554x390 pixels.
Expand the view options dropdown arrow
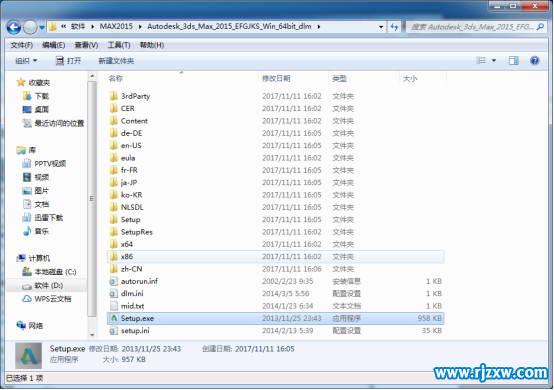pyautogui.click(x=494, y=61)
